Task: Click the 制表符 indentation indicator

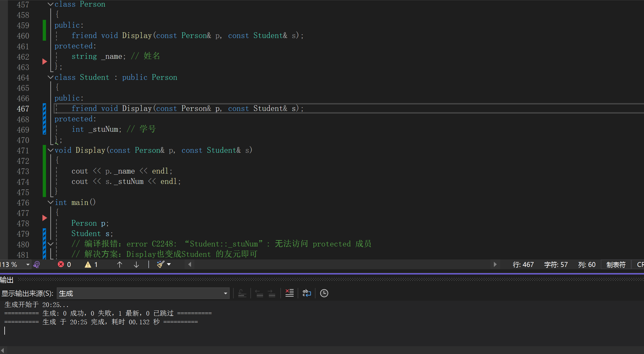Action: [616, 264]
